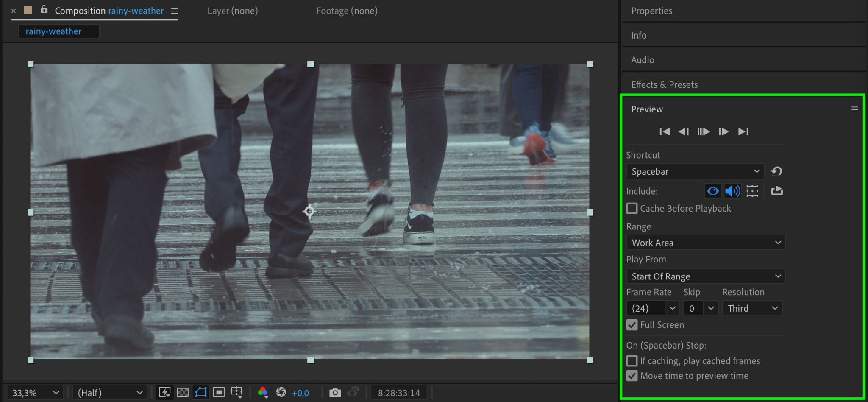868x402 pixels.
Task: Enable Cache Before Playback checkbox
Action: click(632, 209)
